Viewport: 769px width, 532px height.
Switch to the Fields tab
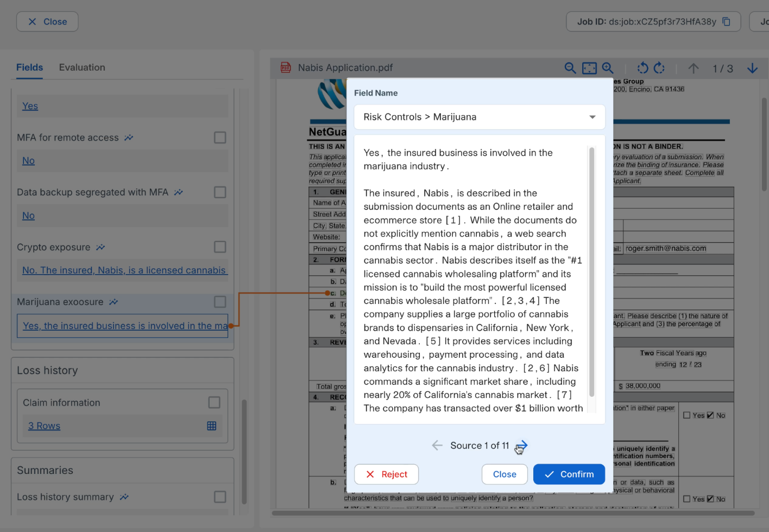tap(29, 67)
